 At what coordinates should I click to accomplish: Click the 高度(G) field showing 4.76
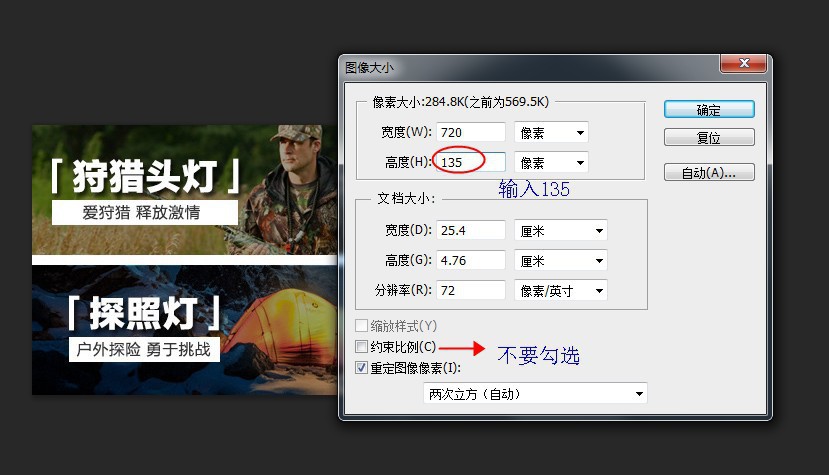coord(471,260)
